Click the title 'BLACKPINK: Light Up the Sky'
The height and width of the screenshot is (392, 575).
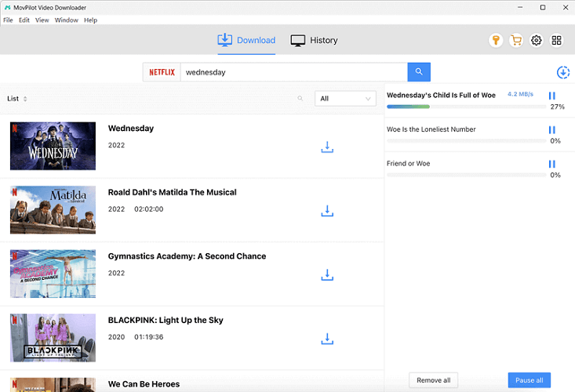coord(166,320)
